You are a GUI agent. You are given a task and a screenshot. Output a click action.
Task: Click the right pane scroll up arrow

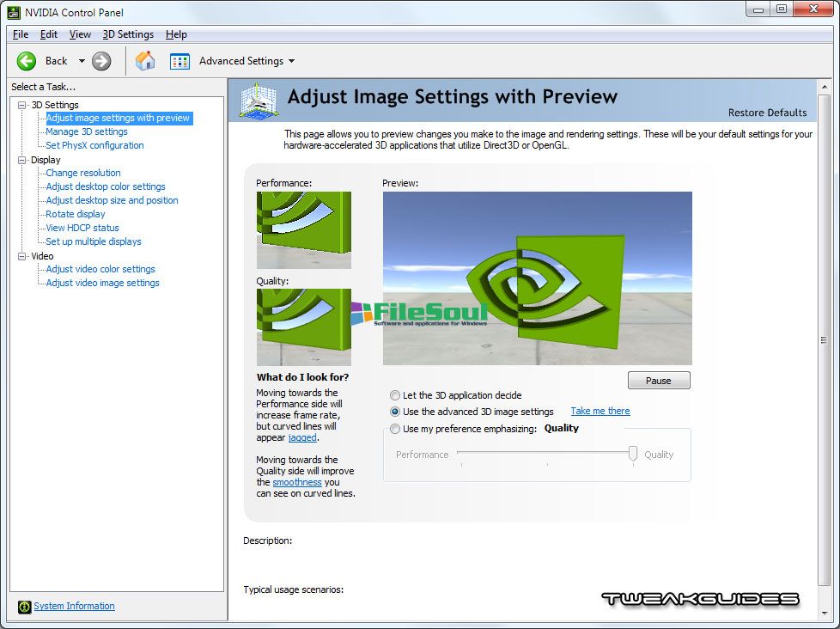click(x=824, y=86)
